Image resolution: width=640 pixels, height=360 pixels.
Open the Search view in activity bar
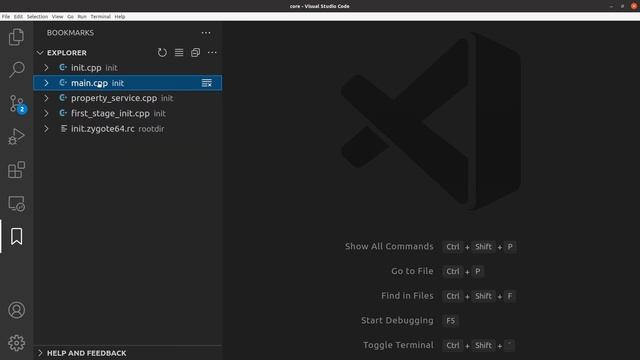16,70
